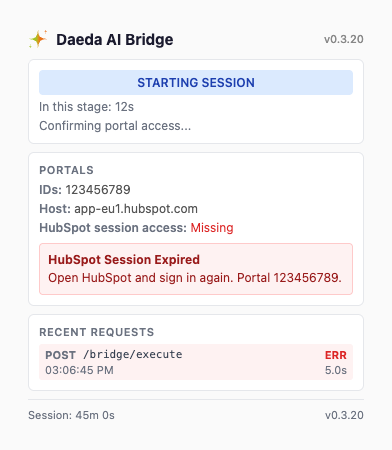Click the Daeda AI Bridge title
Screen dimensions: 392x450
point(115,40)
